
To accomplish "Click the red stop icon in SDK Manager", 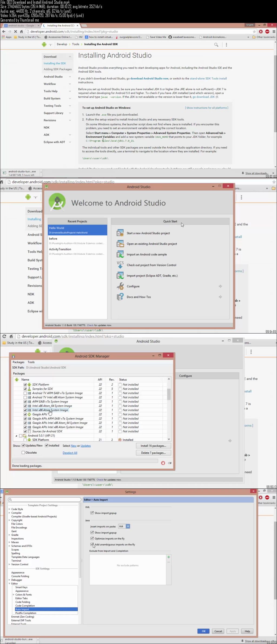I will coord(163,463).
